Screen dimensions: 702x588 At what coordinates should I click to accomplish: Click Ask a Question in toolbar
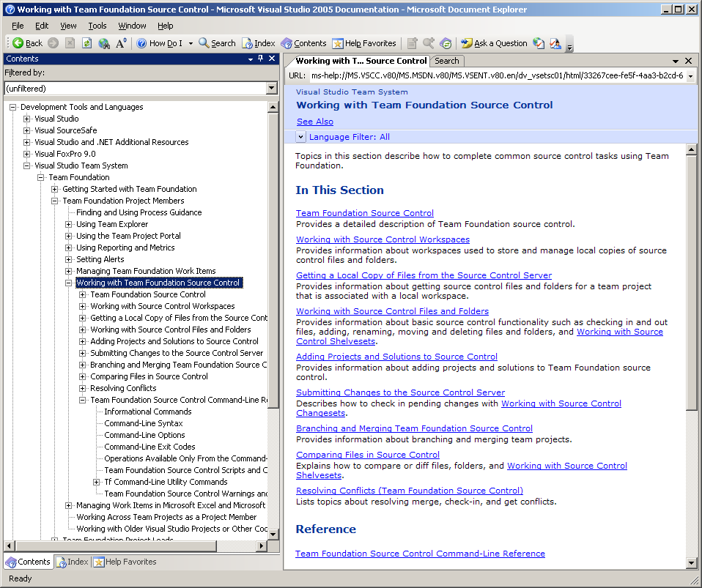coord(495,43)
